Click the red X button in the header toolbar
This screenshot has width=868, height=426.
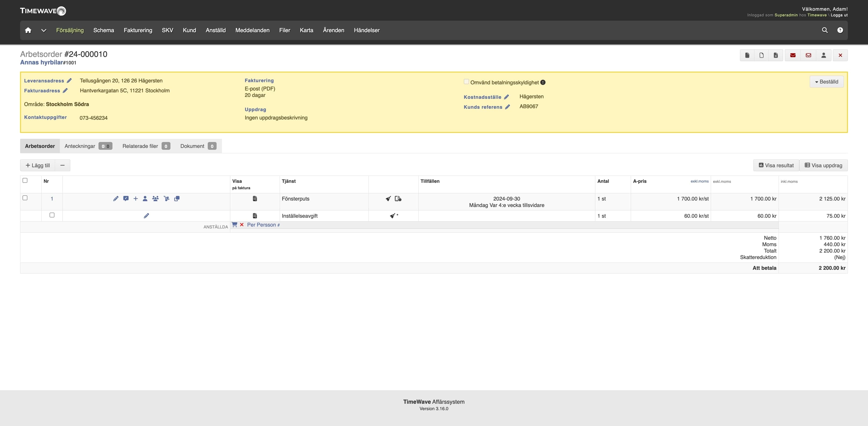click(x=840, y=55)
